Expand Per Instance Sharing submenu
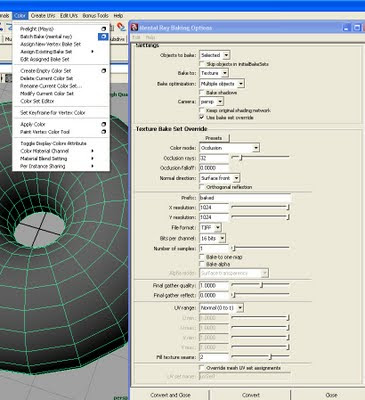365x400 pixels. (92, 166)
